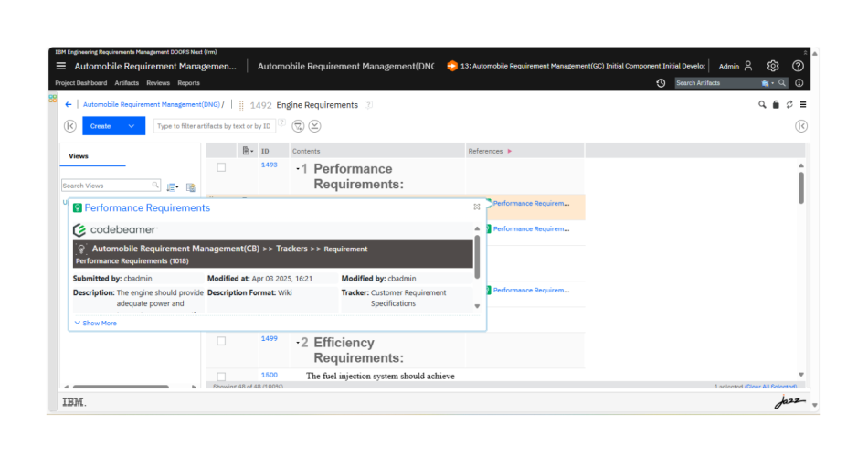
Task: Click the mini dashboard icon at left edge
Action: click(53, 98)
